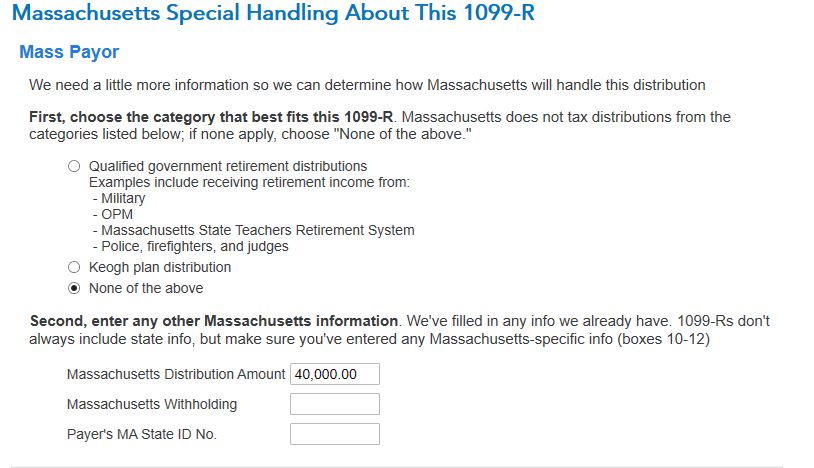The width and height of the screenshot is (814, 468).
Task: Click the Military example line
Action: 120,198
